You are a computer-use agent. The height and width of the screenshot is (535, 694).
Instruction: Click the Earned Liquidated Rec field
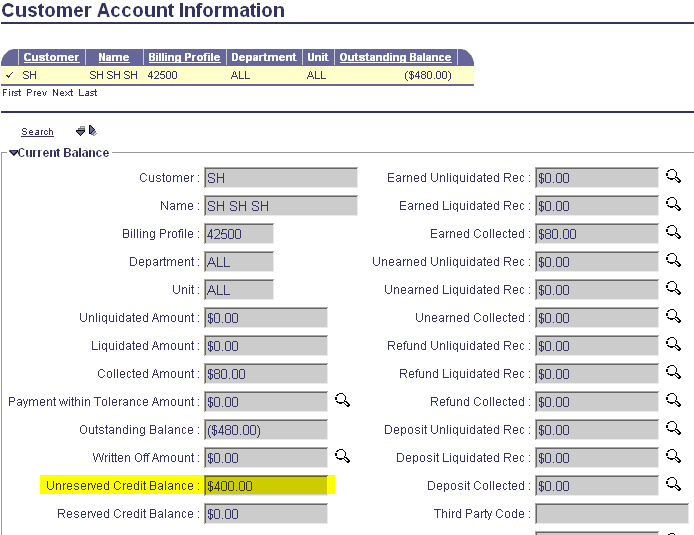[x=597, y=206]
